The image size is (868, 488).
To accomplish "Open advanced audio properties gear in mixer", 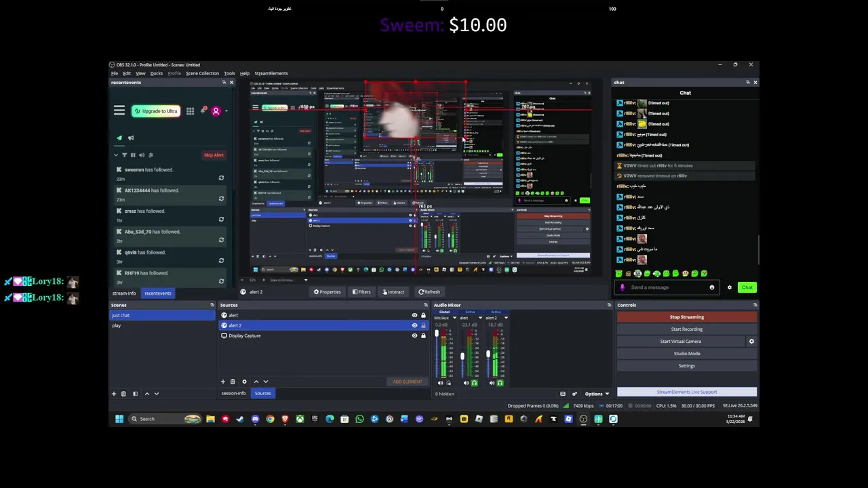I will pos(574,394).
